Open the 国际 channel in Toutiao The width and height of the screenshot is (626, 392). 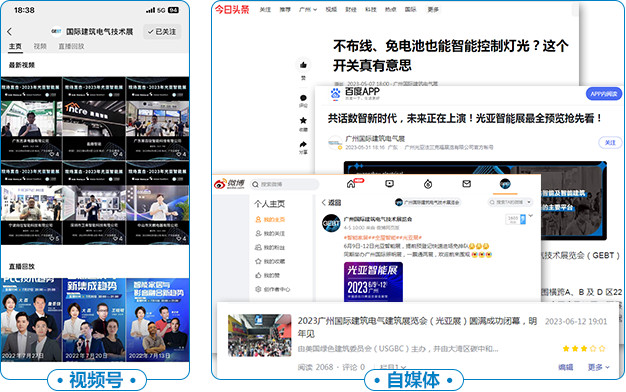(411, 10)
